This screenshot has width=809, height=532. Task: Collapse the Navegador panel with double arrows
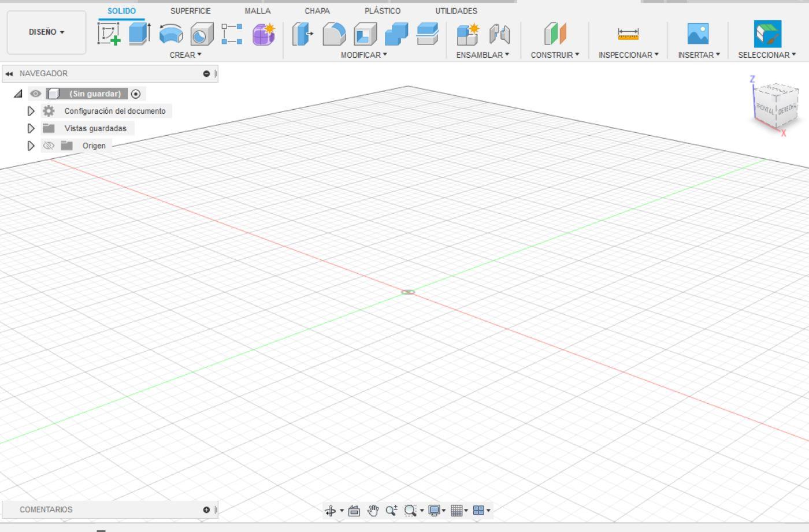click(9, 73)
